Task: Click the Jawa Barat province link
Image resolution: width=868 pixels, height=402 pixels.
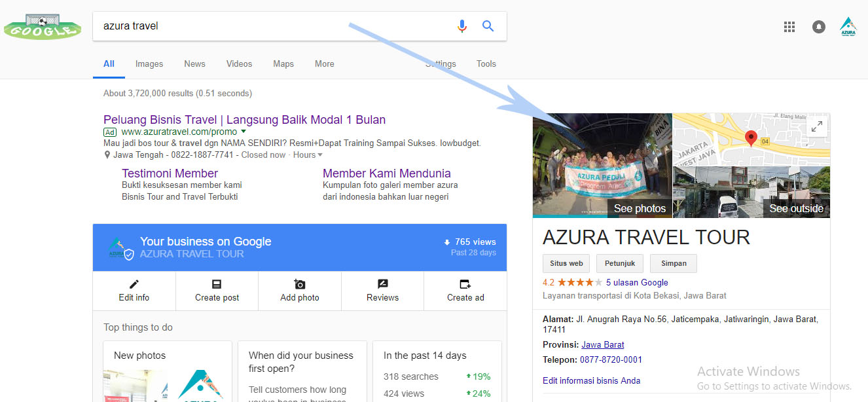Action: (x=603, y=344)
